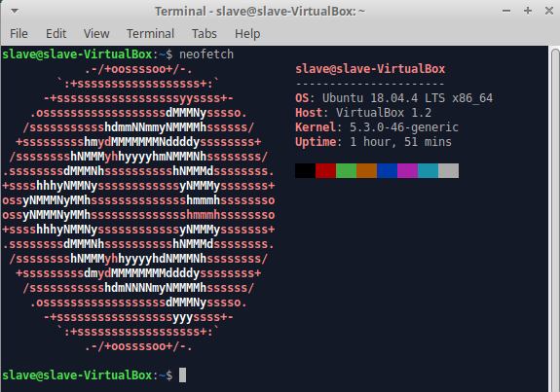The image size is (560, 392).
Task: Click the cyan color block
Action: pyautogui.click(x=428, y=170)
